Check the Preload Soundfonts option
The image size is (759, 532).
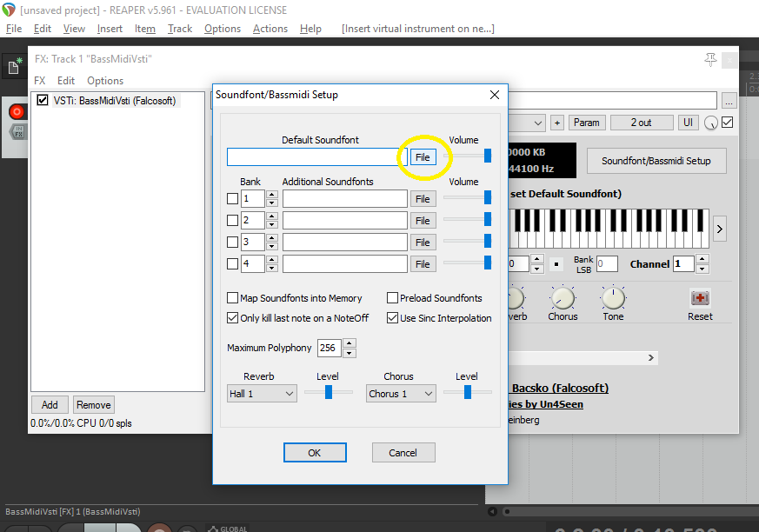point(392,297)
